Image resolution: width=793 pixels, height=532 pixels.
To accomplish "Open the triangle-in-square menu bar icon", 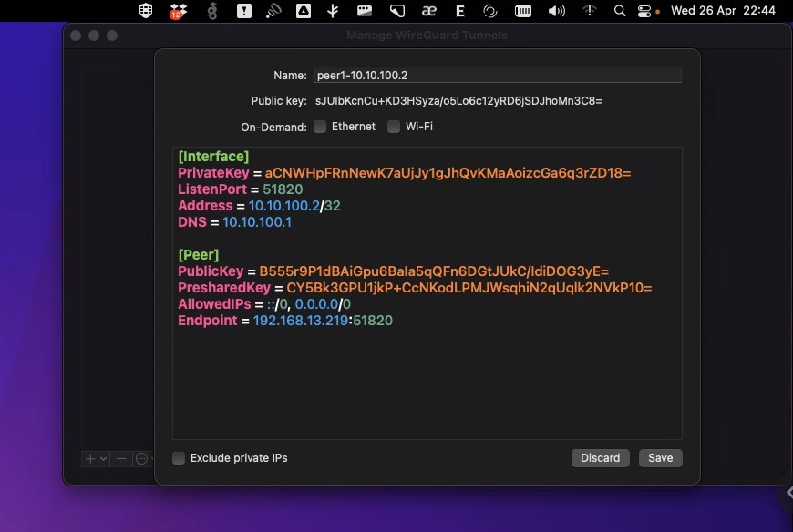I will coord(303,11).
